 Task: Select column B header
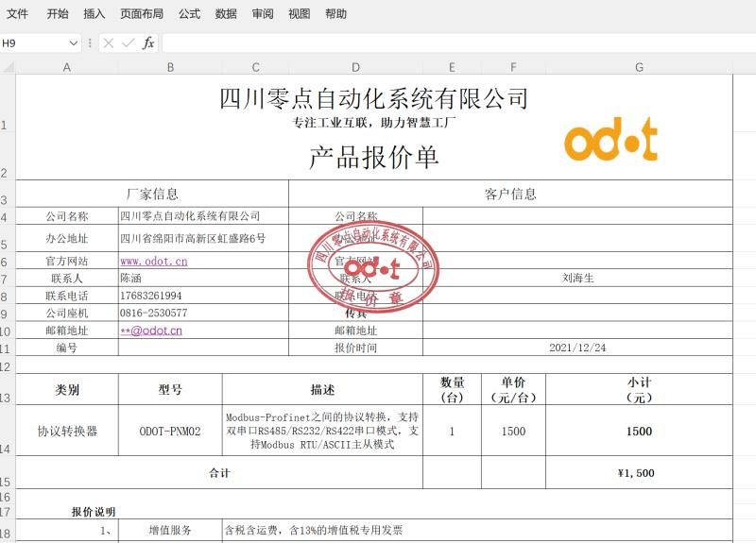point(170,67)
